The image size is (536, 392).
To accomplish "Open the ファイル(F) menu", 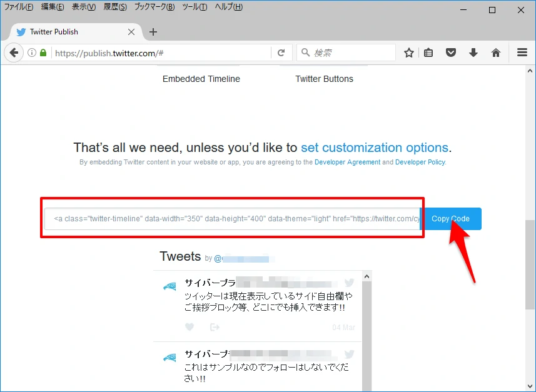I will [x=19, y=7].
